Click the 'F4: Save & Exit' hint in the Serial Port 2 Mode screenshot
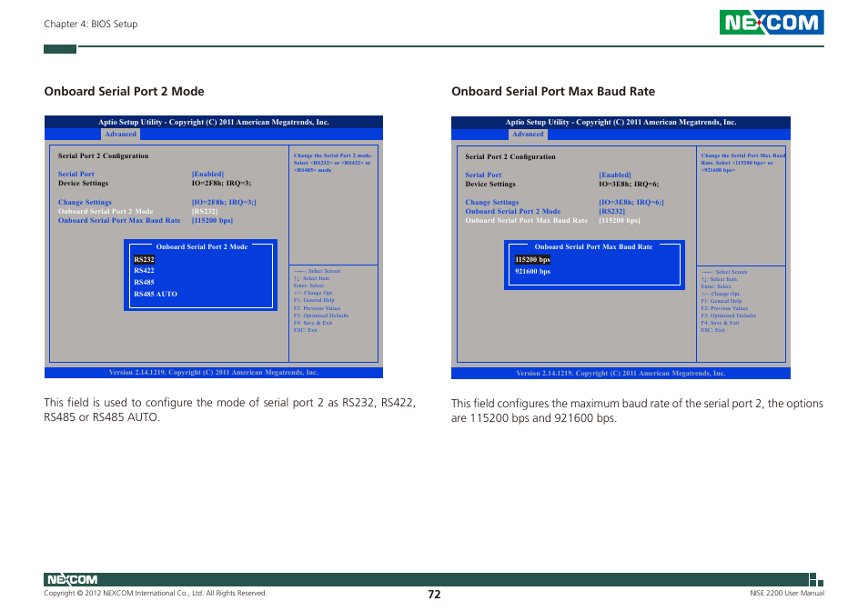The image size is (868, 611). tap(313, 323)
